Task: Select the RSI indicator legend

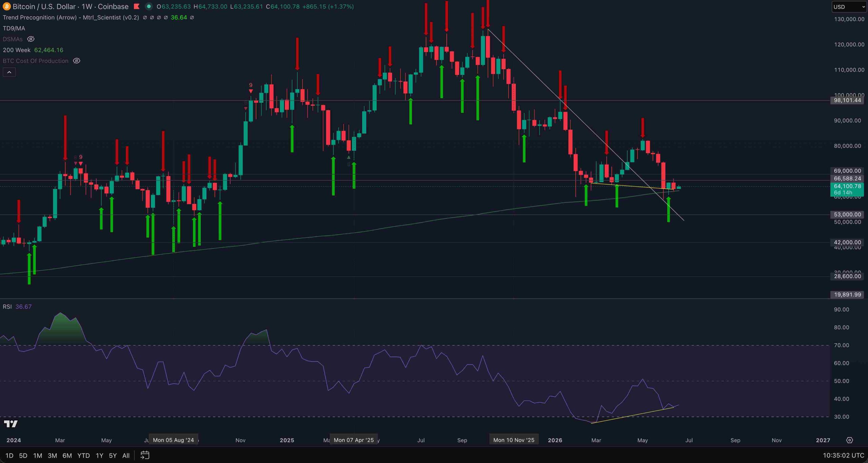Action: 7,307
